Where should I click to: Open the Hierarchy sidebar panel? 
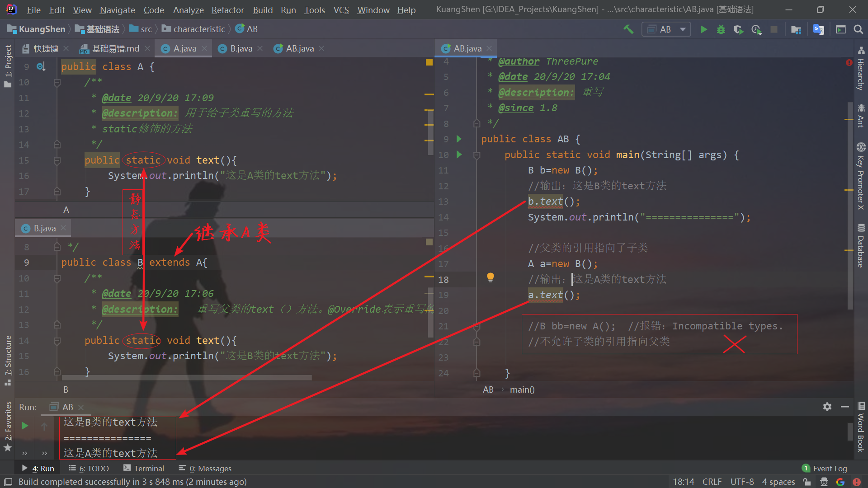[861, 69]
